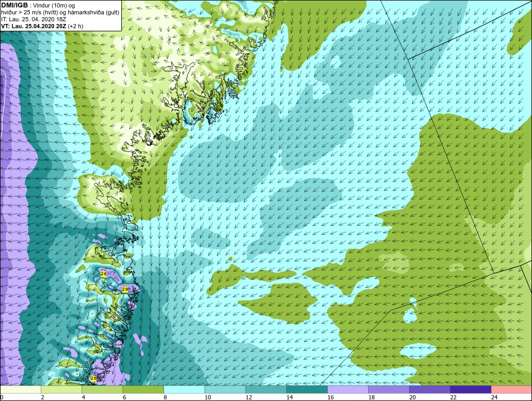Image resolution: width=532 pixels, height=401 pixels.
Task: Select the violet 20–22 m/s legend swatch
Action: click(430, 389)
